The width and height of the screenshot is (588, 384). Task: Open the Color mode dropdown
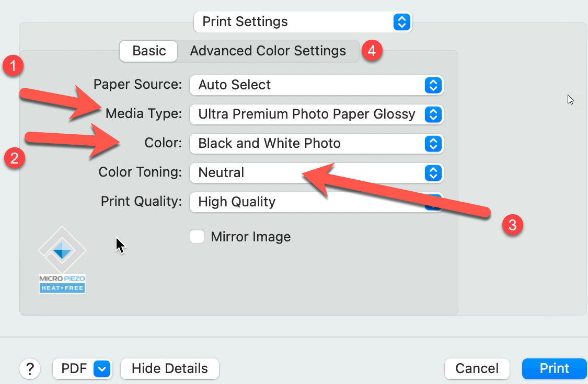click(x=316, y=143)
